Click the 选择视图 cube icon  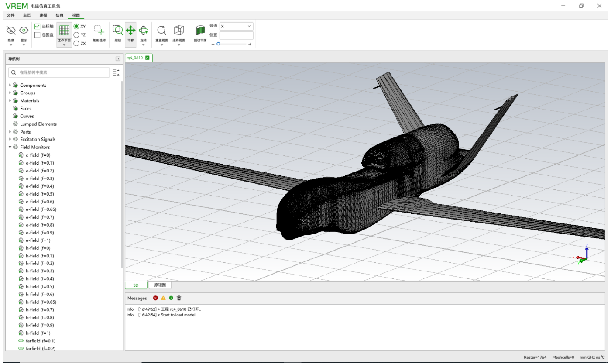coord(178,30)
